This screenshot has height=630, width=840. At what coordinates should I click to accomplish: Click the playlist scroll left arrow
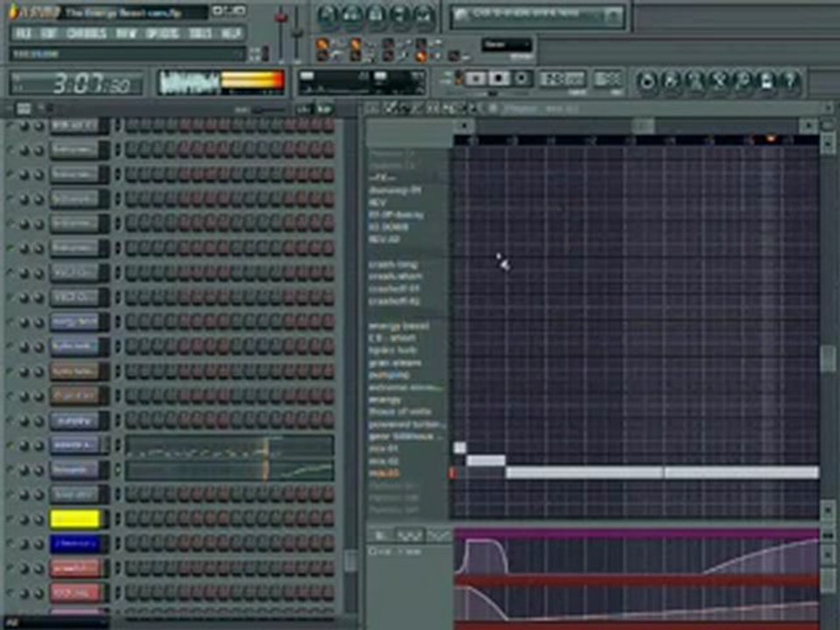[464, 126]
